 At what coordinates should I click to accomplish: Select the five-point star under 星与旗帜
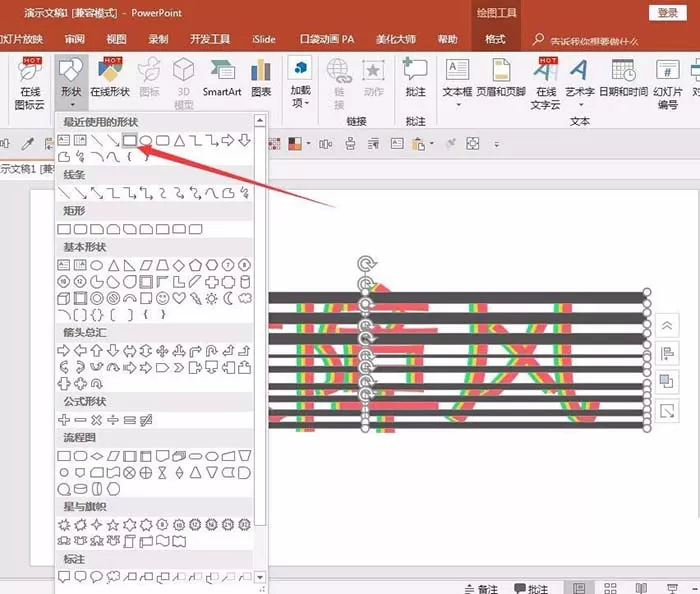pyautogui.click(x=113, y=525)
